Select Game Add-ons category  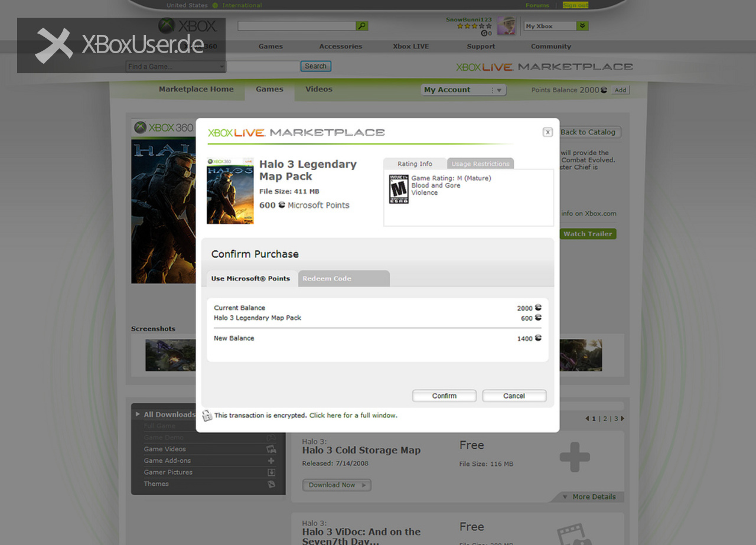(167, 461)
